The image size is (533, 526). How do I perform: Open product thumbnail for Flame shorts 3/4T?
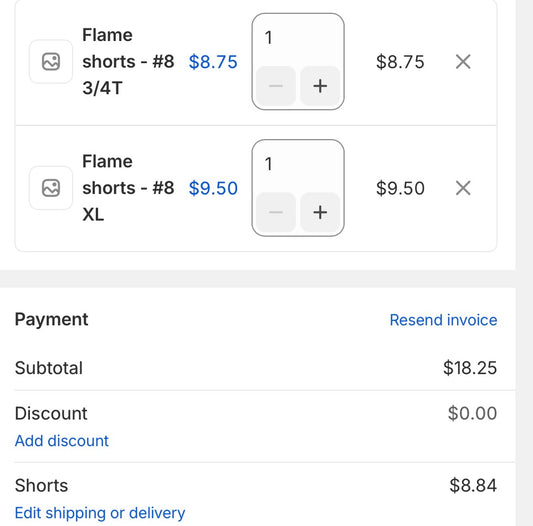[x=51, y=62]
